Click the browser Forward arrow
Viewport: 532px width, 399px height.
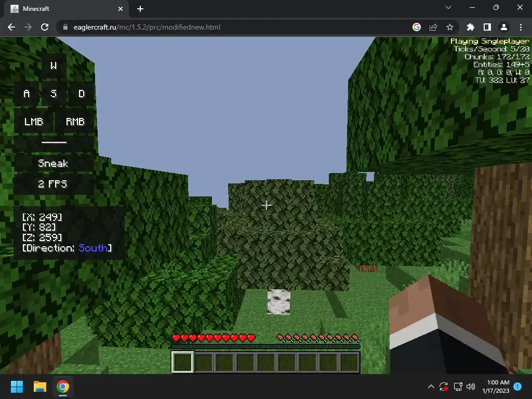pos(28,27)
